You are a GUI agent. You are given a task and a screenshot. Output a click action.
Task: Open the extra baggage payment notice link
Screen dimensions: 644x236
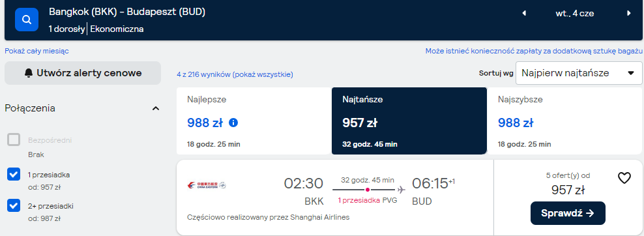pos(534,51)
